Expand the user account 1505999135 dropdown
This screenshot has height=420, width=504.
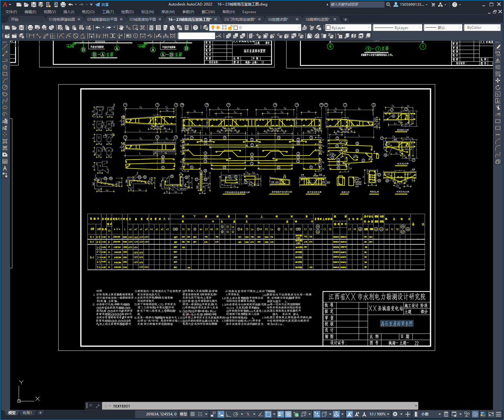(x=411, y=5)
